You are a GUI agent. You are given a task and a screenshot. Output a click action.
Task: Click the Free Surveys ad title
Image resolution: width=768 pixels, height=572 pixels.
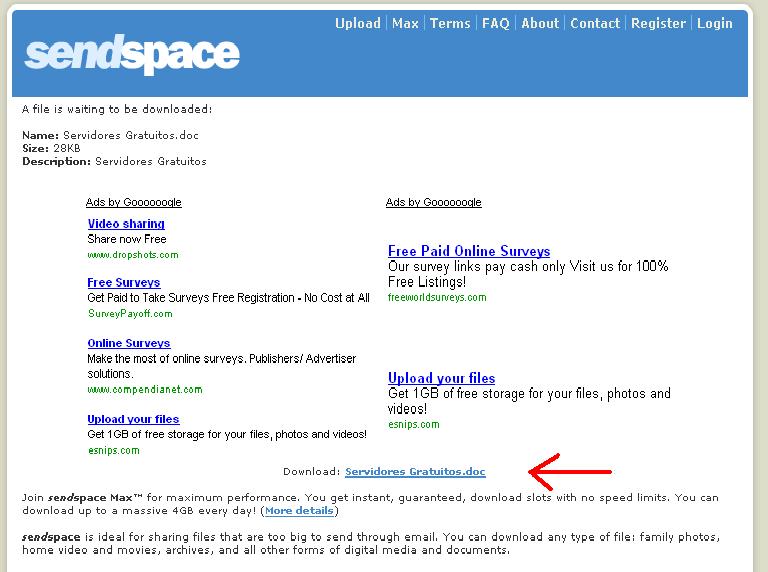[x=123, y=283]
